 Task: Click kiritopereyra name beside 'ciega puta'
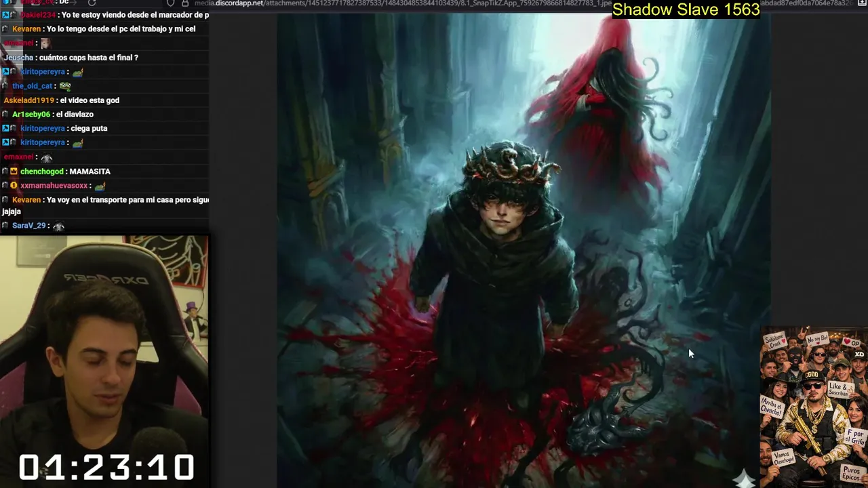click(x=43, y=129)
